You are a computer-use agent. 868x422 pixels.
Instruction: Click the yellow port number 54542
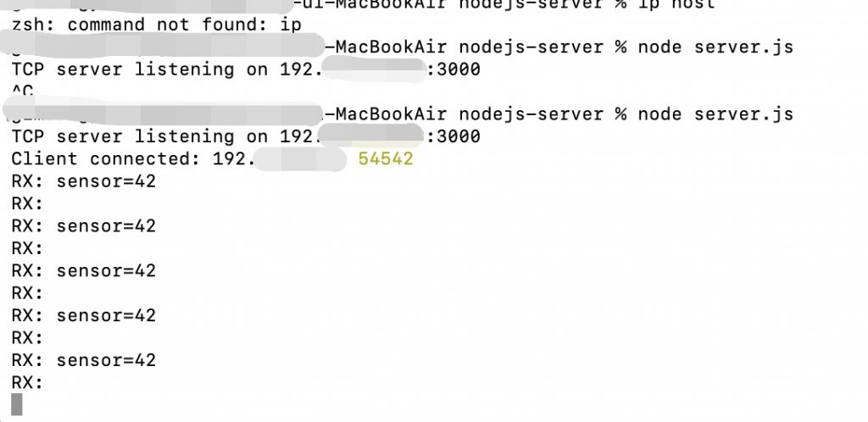(x=385, y=158)
